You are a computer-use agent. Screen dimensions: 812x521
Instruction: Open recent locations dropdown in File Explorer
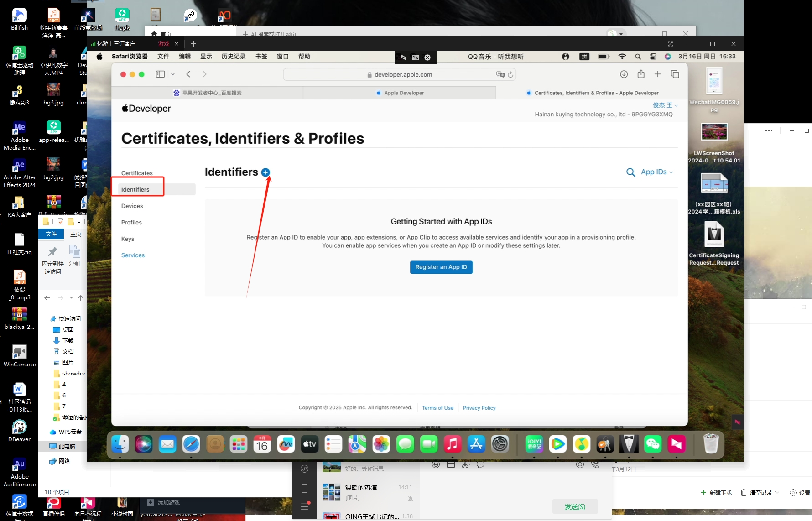coord(71,298)
